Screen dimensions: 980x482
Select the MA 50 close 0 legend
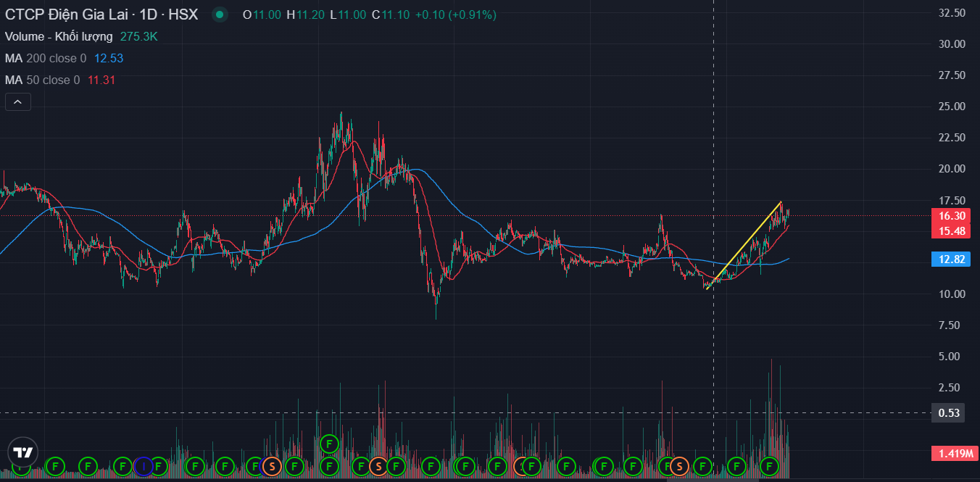[x=43, y=80]
